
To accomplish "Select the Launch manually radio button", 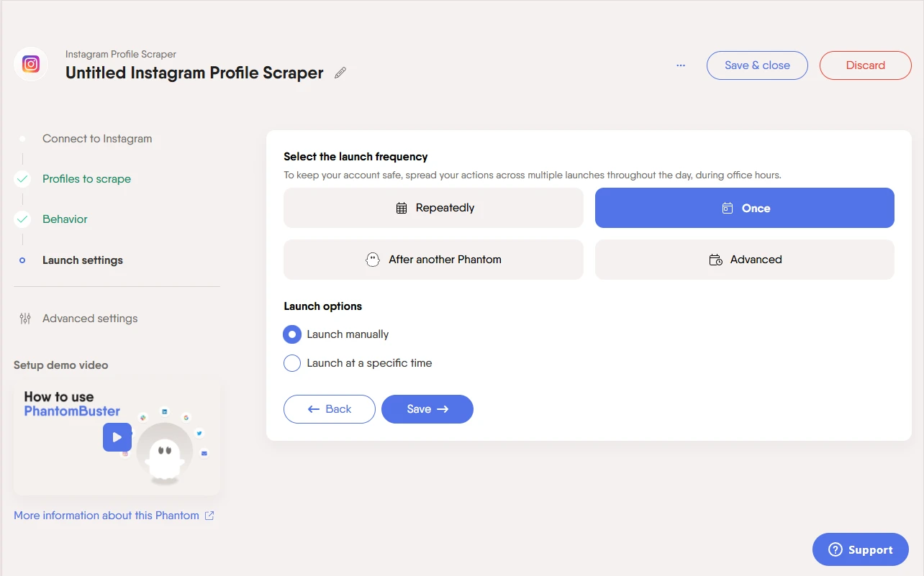I will pyautogui.click(x=292, y=334).
